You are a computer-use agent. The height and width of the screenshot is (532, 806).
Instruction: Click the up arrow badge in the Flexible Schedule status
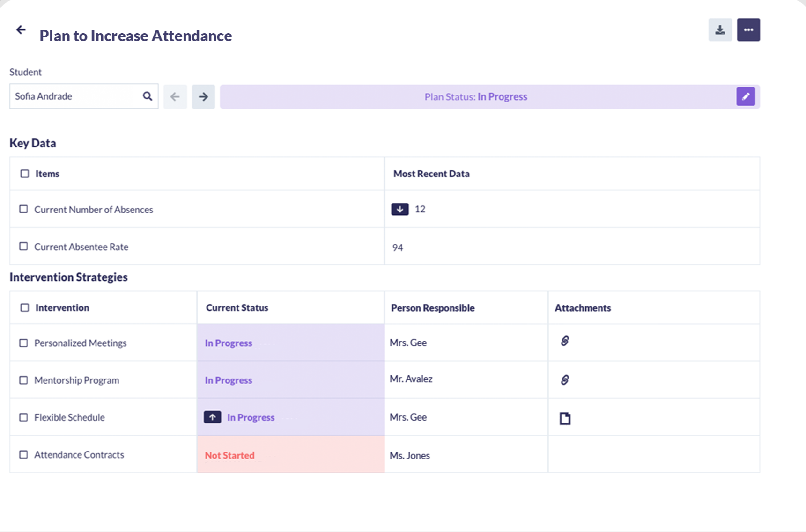click(x=212, y=417)
